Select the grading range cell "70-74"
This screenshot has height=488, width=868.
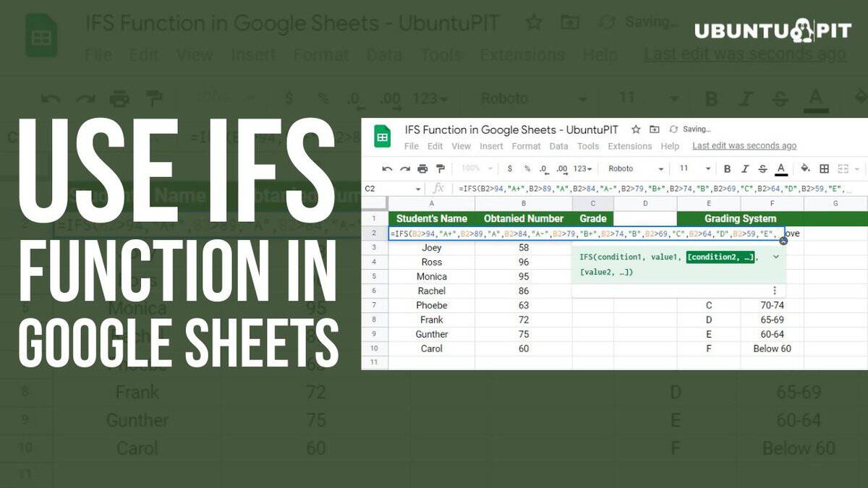[772, 305]
